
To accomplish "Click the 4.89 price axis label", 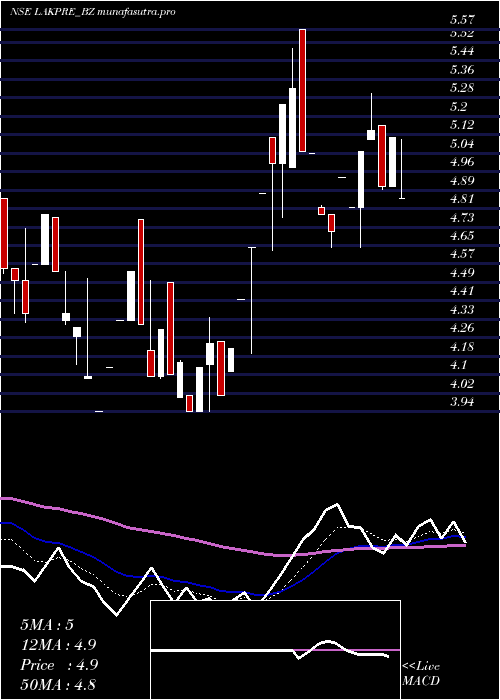I will [462, 180].
